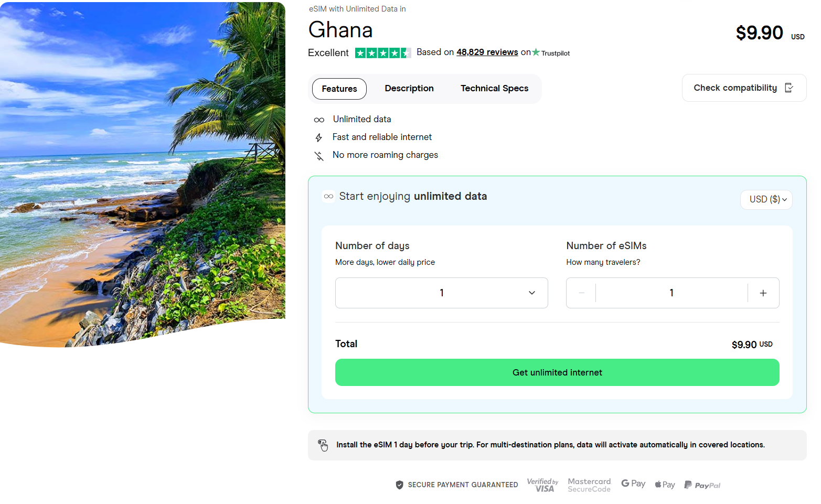Viewport: 821px width, 504px height.
Task: Select the unlimited data infinity icon
Action: (x=319, y=120)
